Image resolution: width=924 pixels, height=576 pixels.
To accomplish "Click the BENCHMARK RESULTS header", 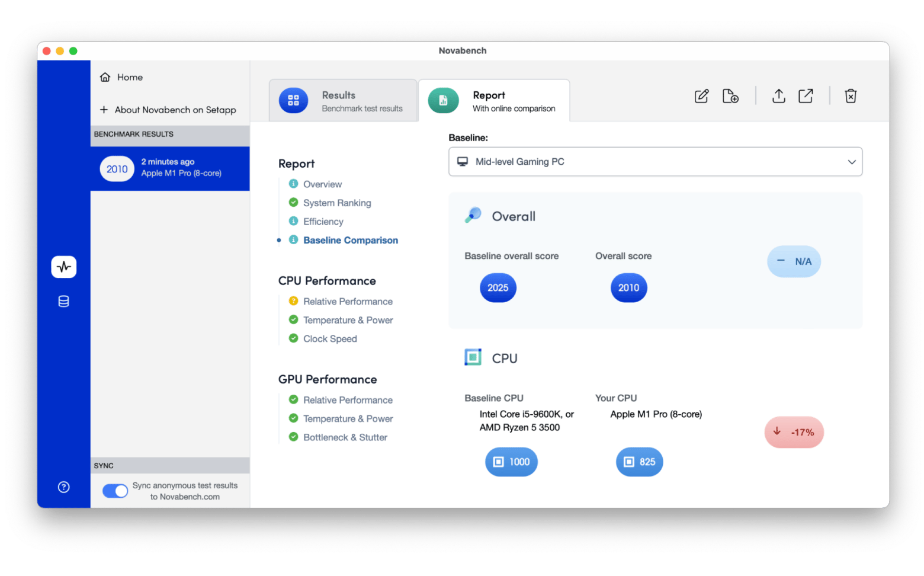I will click(x=170, y=135).
